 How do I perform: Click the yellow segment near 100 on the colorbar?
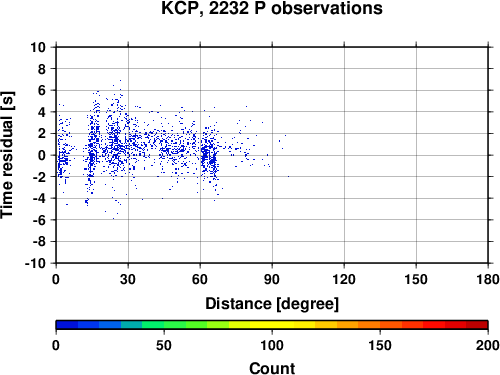click(272, 325)
